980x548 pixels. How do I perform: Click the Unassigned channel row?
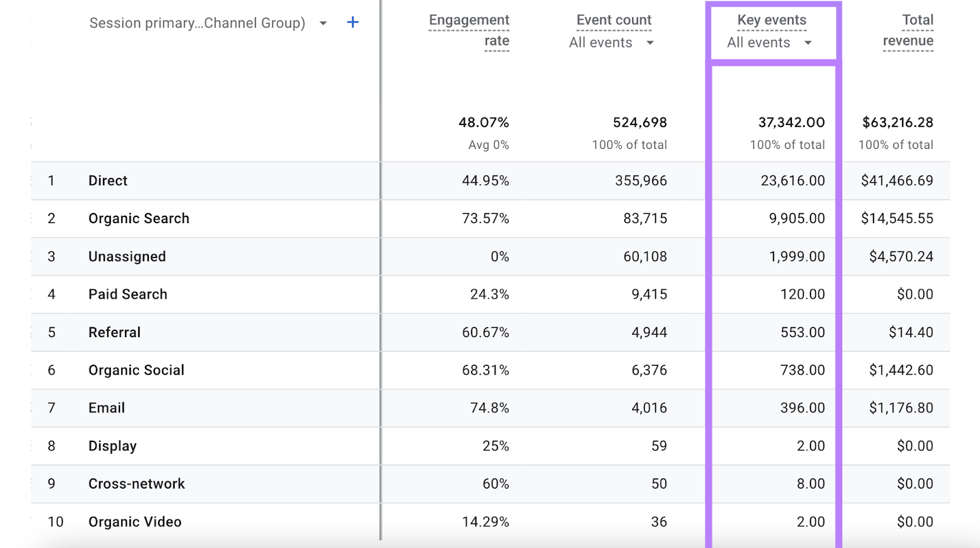(x=127, y=257)
